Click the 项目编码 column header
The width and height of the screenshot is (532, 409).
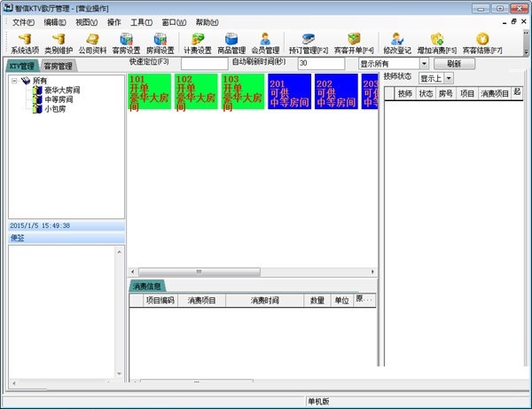click(x=160, y=301)
